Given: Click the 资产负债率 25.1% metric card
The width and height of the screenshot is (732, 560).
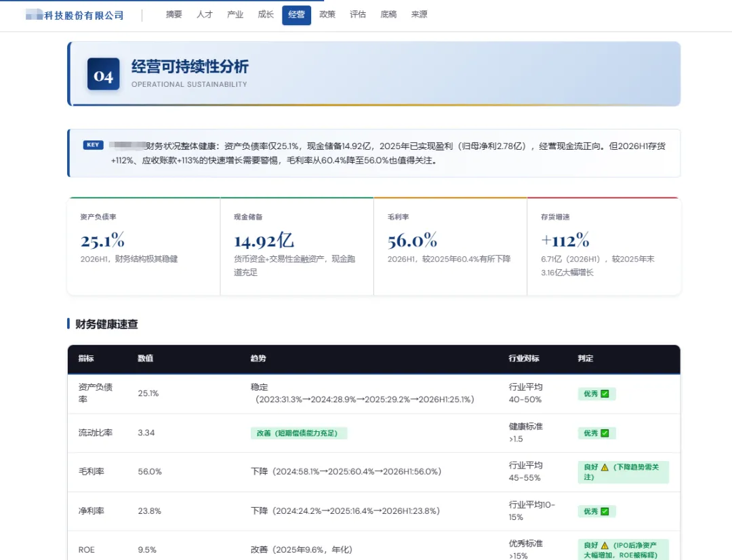Looking at the screenshot, I should point(144,246).
